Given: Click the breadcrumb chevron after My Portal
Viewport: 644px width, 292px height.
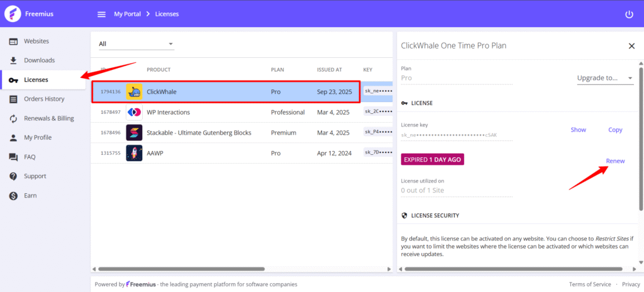Looking at the screenshot, I should [x=148, y=14].
